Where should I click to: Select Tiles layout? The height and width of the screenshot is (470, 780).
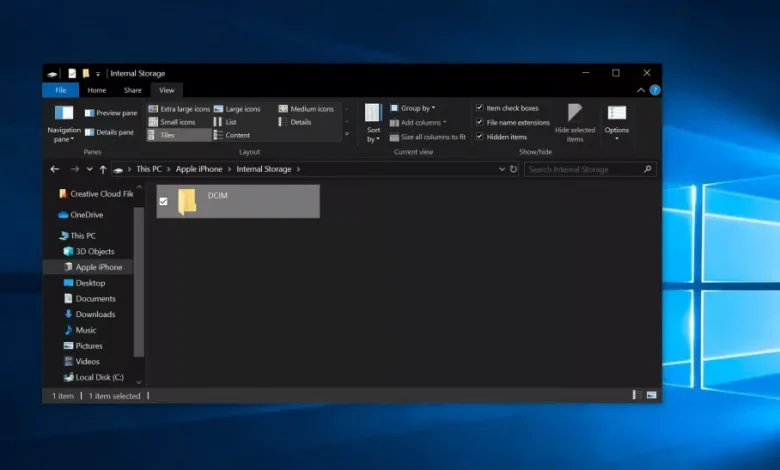[179, 135]
